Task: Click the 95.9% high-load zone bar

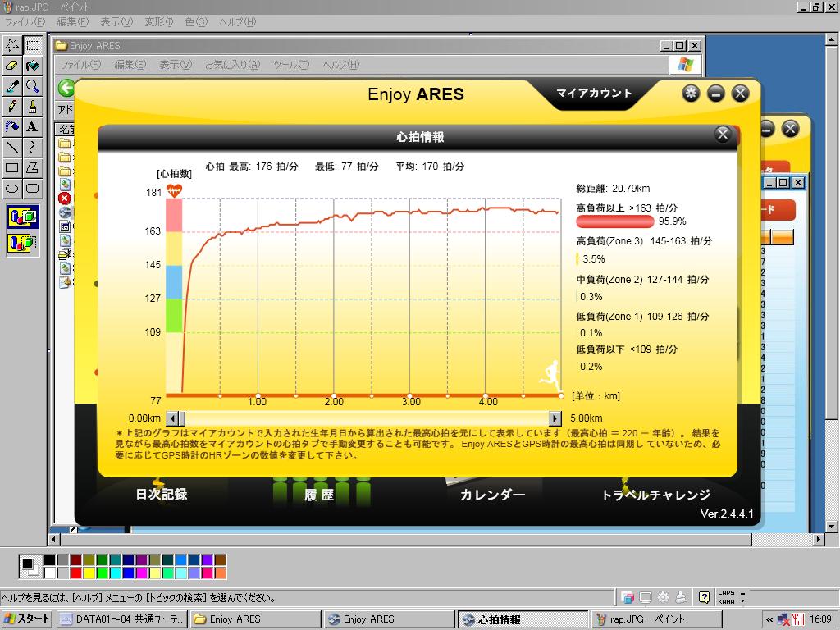Action: tap(615, 221)
